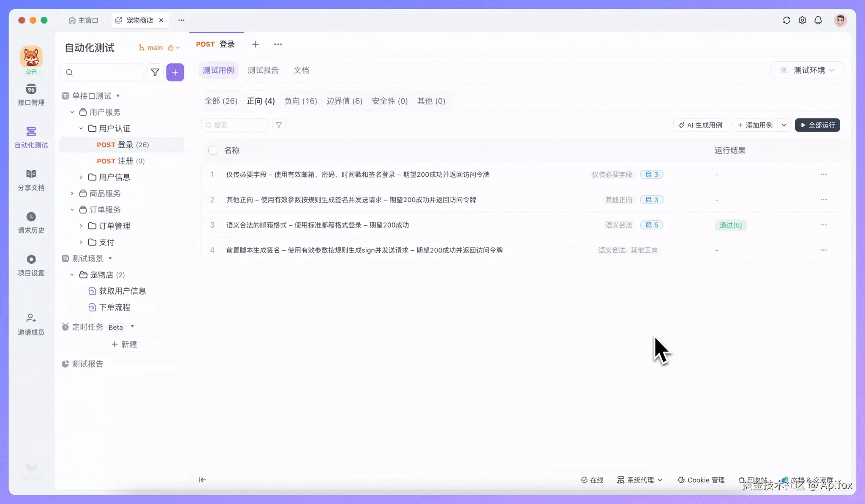Collapse the 订单服务 folder
The height and width of the screenshot is (504, 865).
point(72,210)
